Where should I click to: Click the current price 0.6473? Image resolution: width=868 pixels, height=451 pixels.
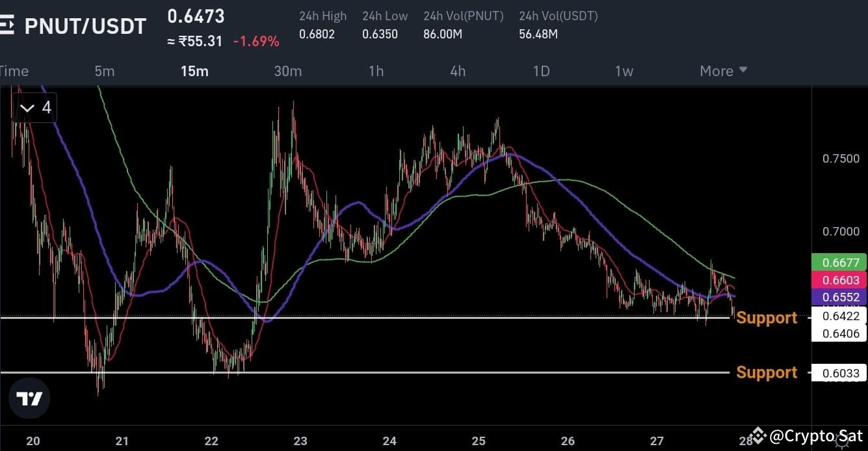pos(196,16)
